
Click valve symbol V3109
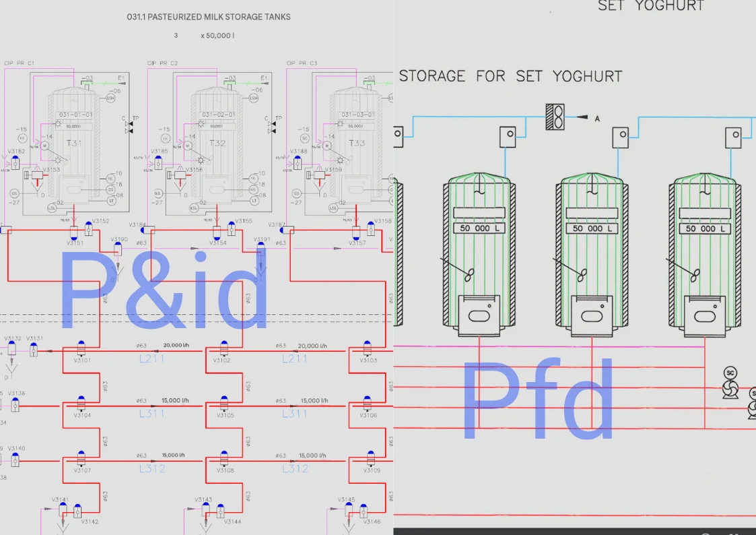point(370,458)
